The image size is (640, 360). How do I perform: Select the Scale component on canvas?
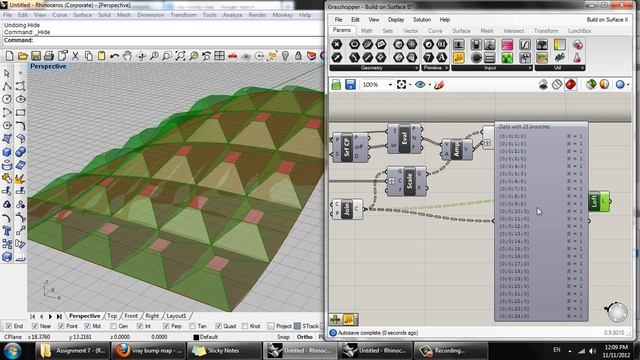(x=407, y=182)
